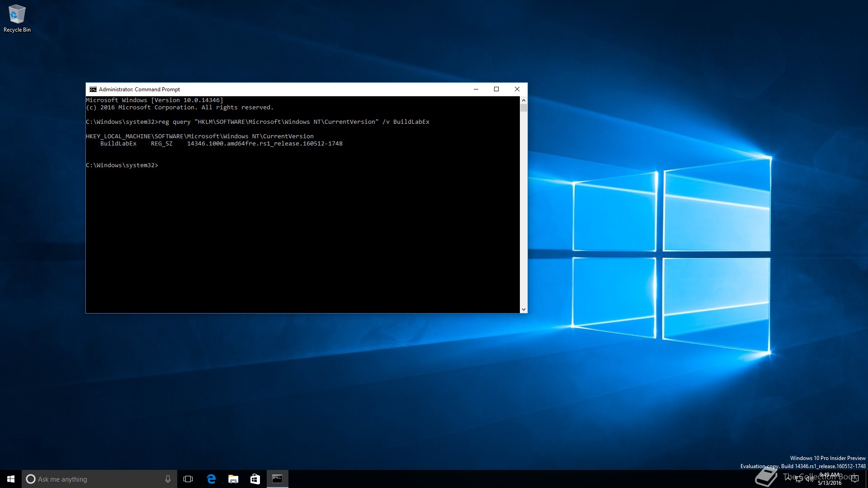Click the text "Microsoft Windows [Version 10.0.14346]"
This screenshot has width=868, height=488.
point(155,100)
